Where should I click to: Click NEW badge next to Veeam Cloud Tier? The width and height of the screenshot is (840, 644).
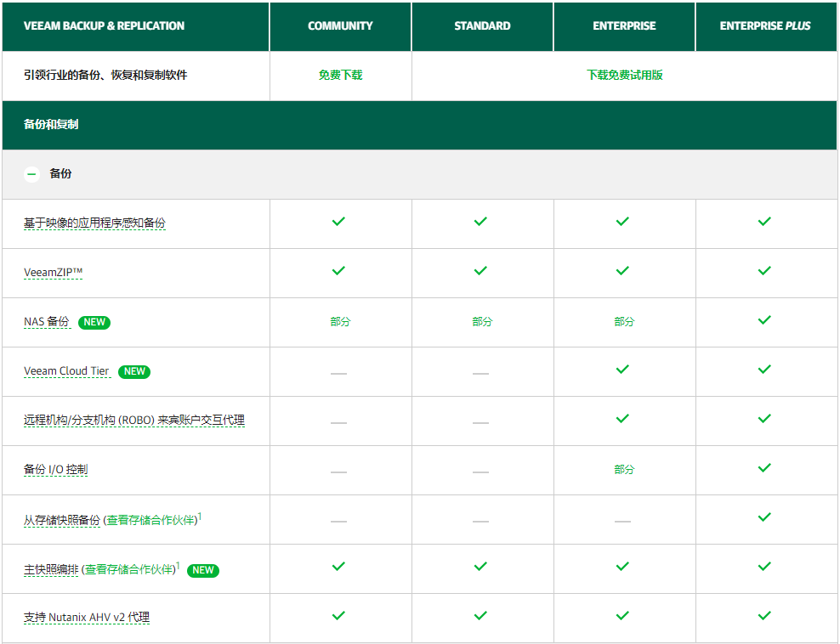[134, 371]
